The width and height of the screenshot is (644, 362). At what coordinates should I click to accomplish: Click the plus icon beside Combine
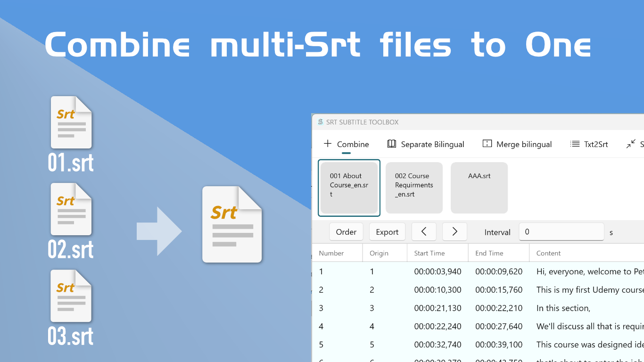coord(328,144)
